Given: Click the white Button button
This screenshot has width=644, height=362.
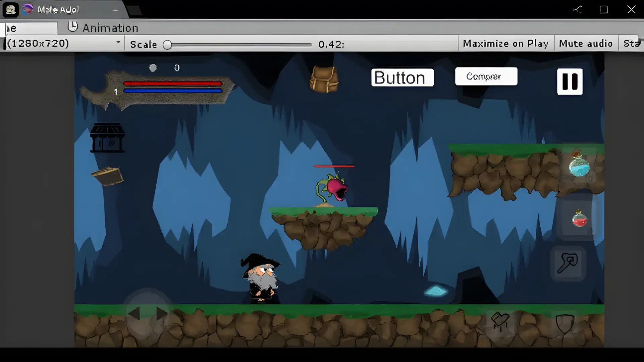Looking at the screenshot, I should (402, 77).
